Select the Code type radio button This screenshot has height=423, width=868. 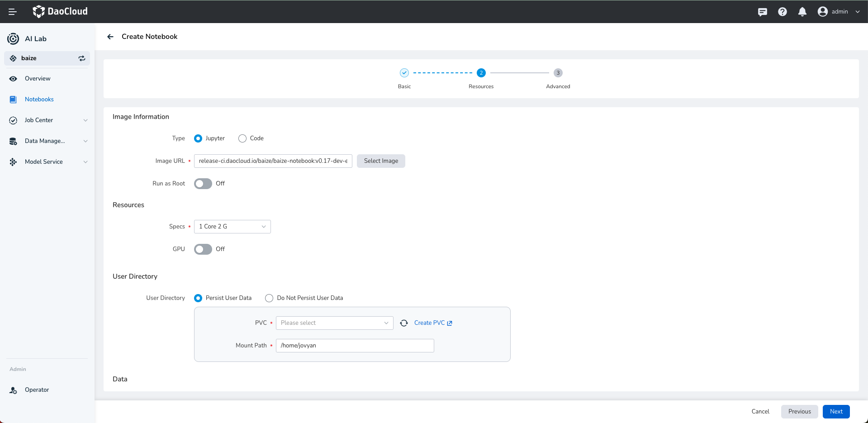coord(242,138)
